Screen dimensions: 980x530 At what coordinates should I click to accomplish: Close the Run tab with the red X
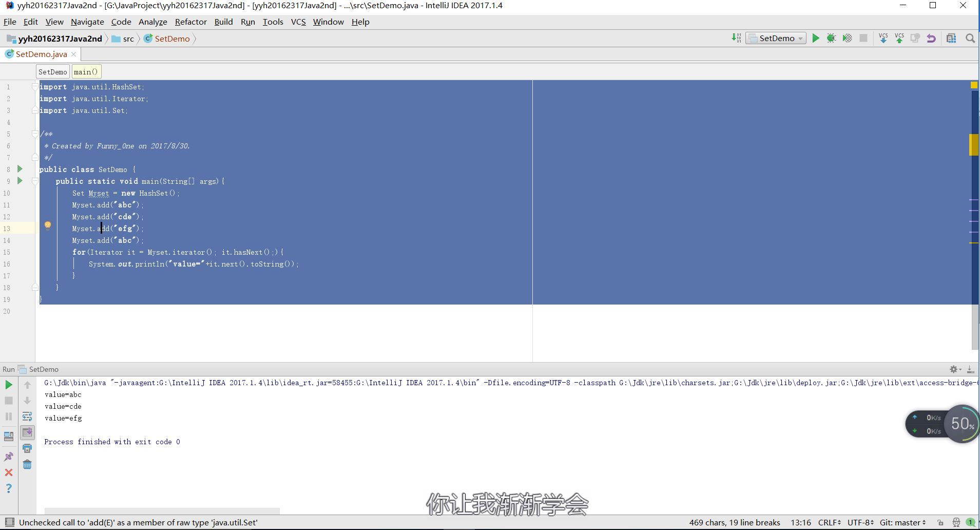[9, 472]
